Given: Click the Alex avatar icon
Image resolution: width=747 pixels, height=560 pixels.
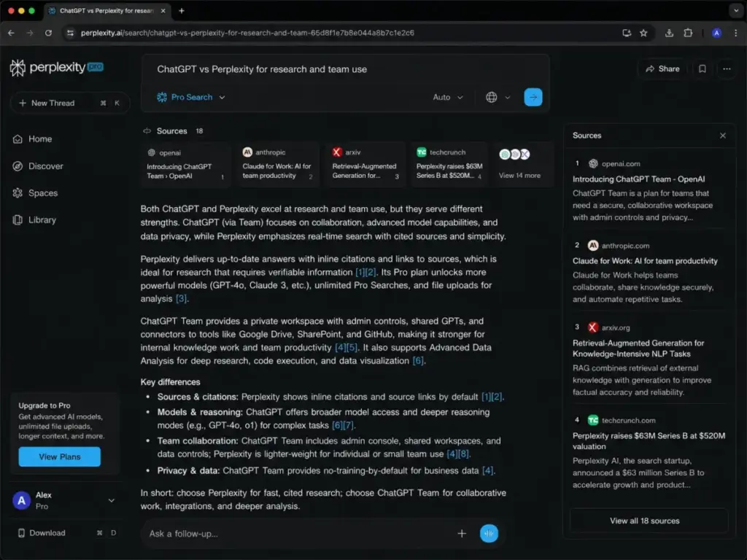Looking at the screenshot, I should pos(21,500).
